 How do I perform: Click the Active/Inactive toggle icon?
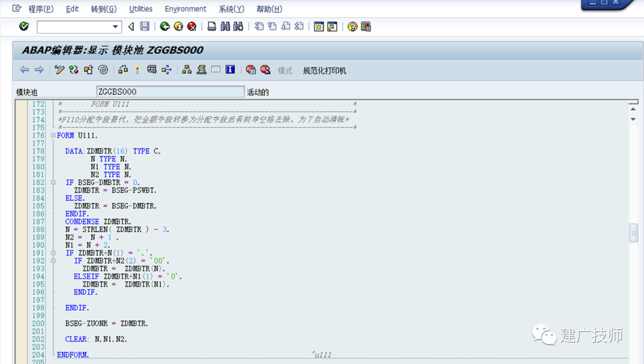click(x=73, y=70)
